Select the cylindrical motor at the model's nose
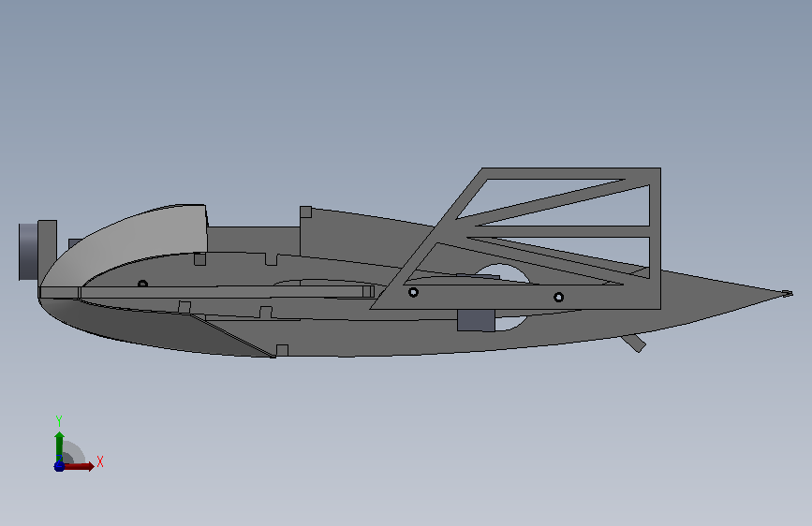Viewport: 812px width, 526px height. [28, 252]
